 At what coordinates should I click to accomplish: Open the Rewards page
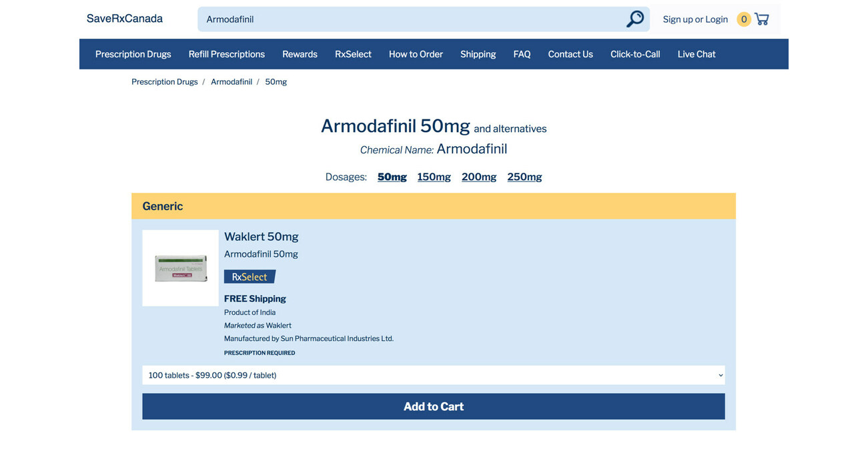click(300, 54)
